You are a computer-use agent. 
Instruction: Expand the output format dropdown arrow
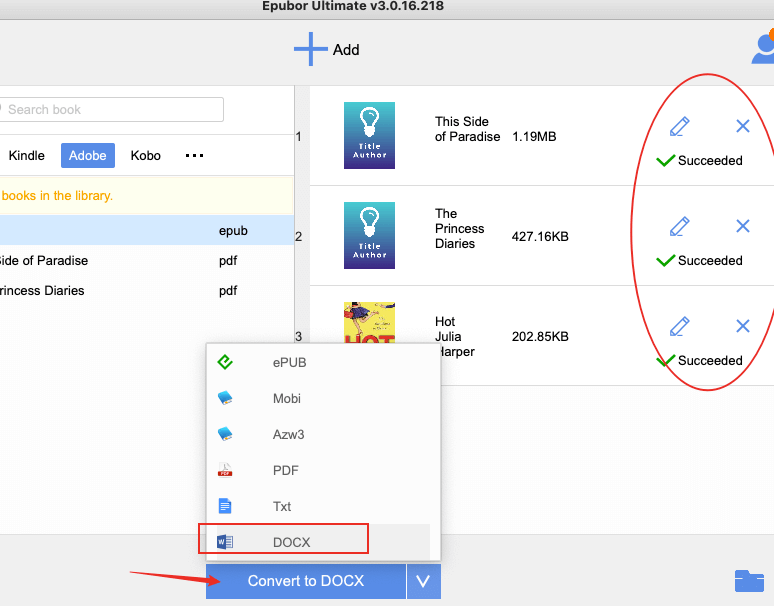[x=424, y=581]
